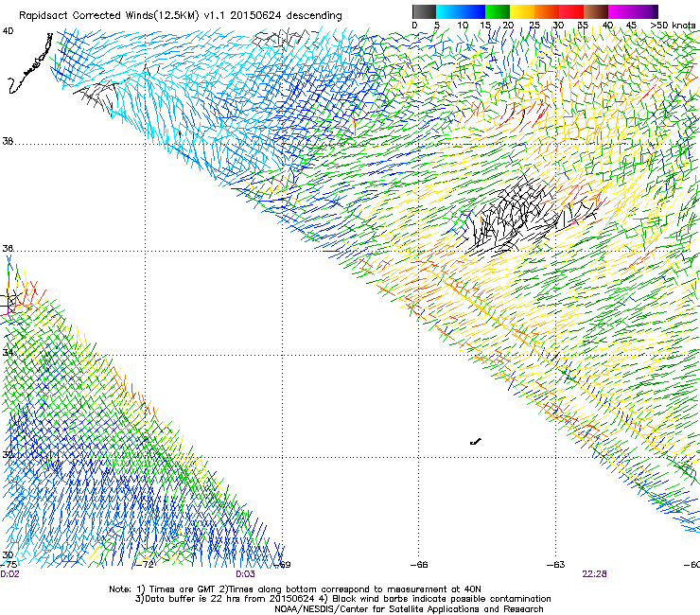Select the blue 10-15 knots legend swatch
Screen dimensions: 700x615
click(473, 11)
